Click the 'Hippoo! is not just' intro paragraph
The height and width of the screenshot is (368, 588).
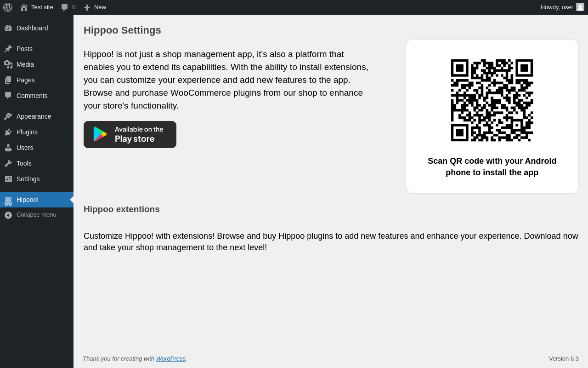pyautogui.click(x=226, y=80)
